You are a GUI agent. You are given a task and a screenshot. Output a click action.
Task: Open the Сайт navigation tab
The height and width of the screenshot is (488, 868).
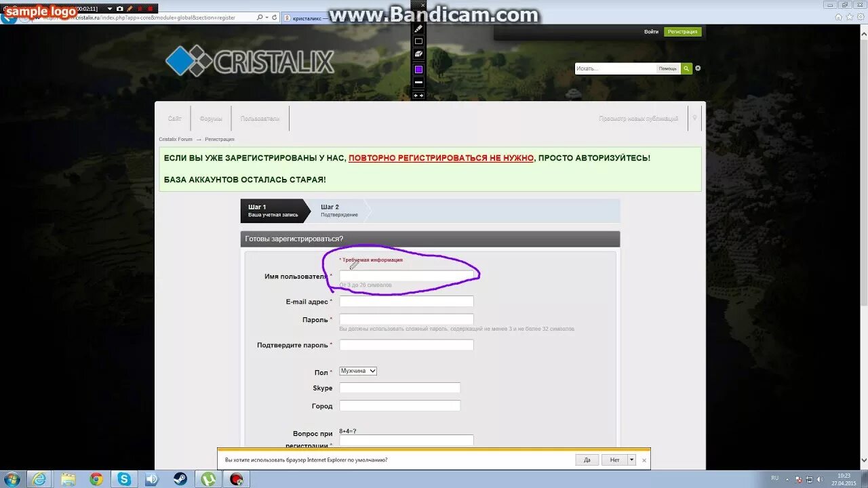coord(175,119)
